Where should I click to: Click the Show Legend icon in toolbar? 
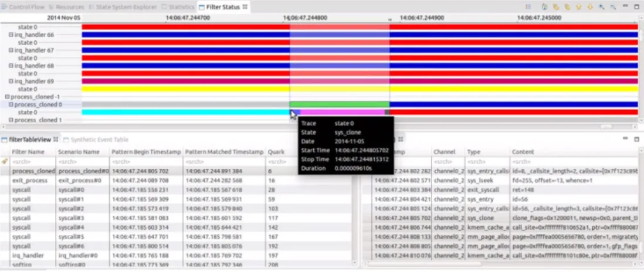click(x=528, y=7)
